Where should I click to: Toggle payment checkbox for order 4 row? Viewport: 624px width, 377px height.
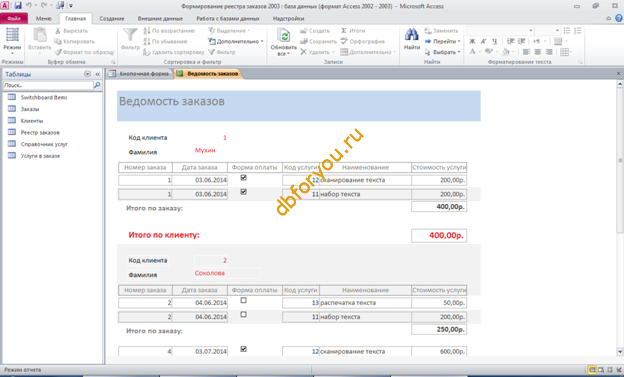click(244, 349)
